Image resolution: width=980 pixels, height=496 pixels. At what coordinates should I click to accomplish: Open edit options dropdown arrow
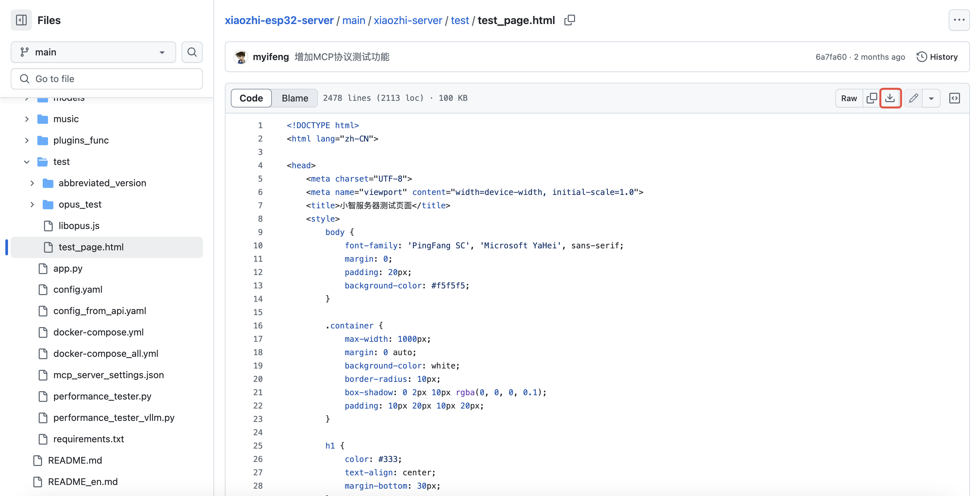click(931, 98)
